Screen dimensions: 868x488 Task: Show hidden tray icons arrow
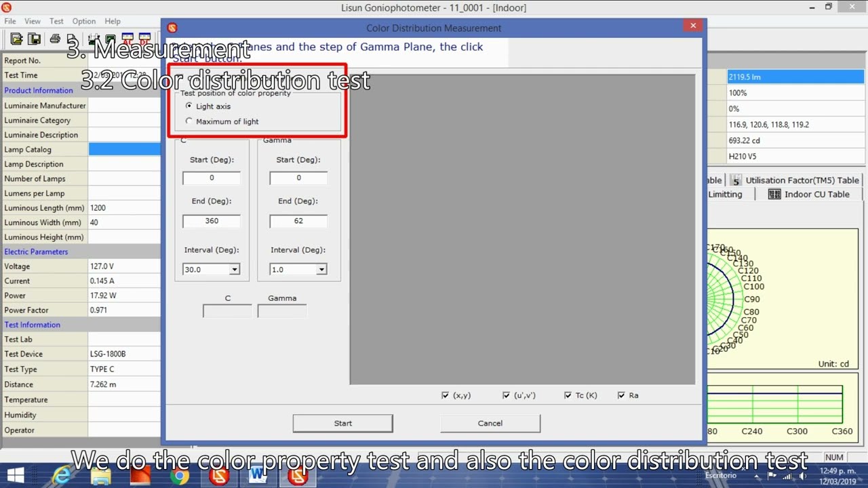point(756,476)
